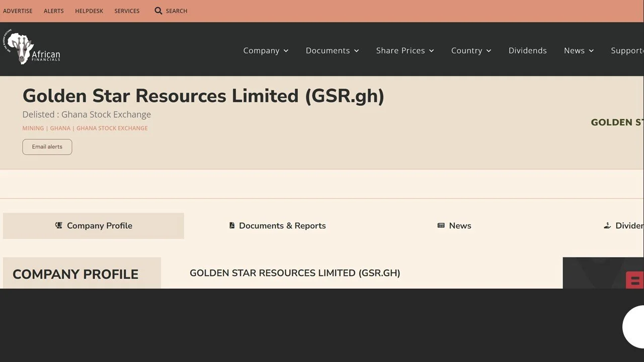Click the GOLDEN STAR RESOURCES LIMITED (GSR.GH) subheading
644x362 pixels.
(x=295, y=273)
